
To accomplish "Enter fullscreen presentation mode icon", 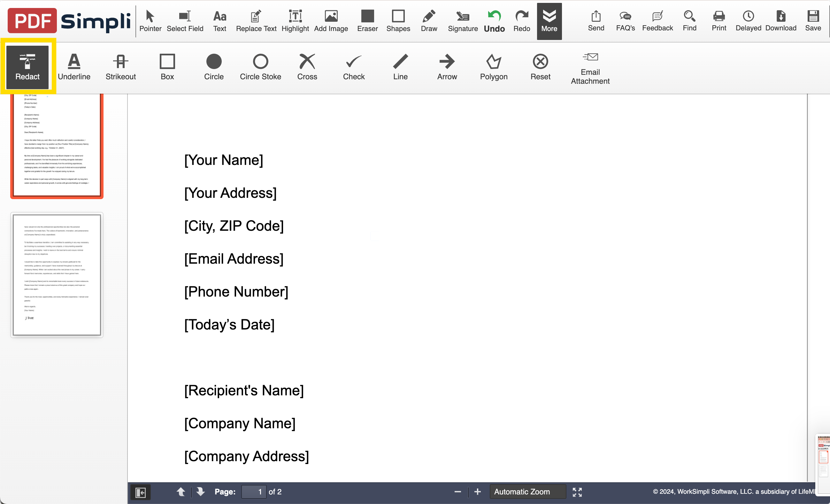I will click(x=577, y=492).
